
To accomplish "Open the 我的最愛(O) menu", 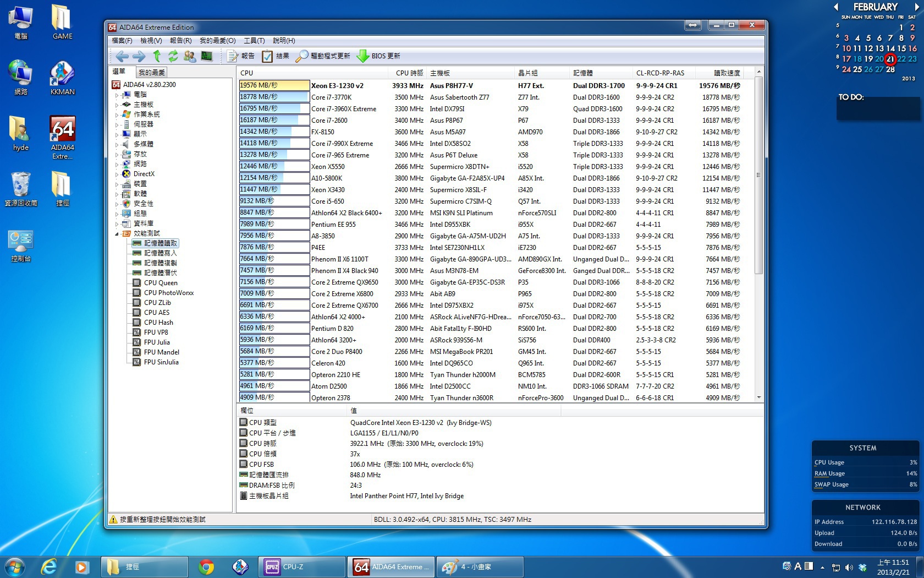I will coord(218,41).
